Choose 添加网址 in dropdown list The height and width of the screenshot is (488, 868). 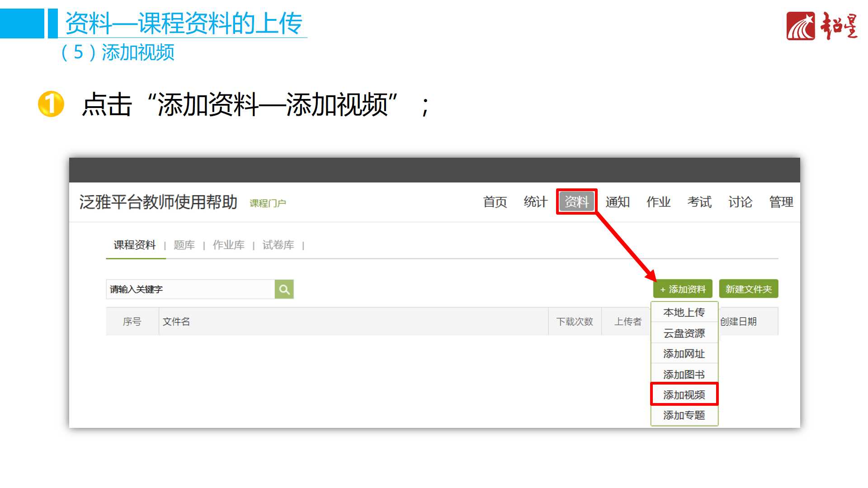click(684, 354)
